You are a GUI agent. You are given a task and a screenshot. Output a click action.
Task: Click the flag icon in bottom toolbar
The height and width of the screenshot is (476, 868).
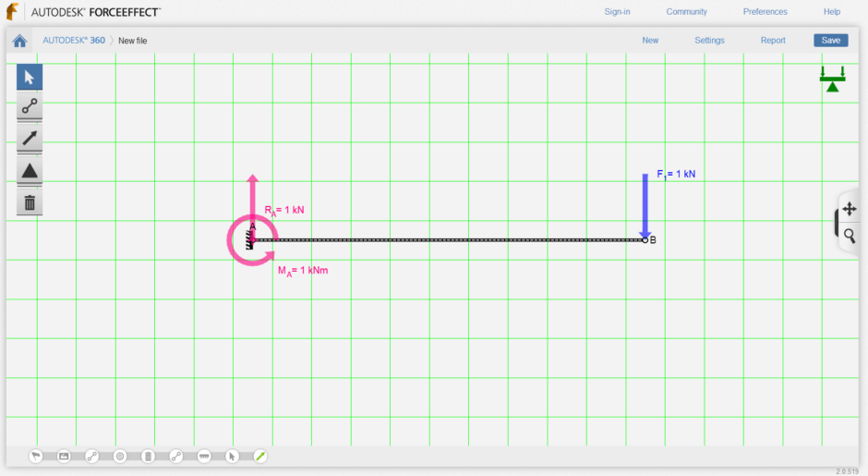36,456
